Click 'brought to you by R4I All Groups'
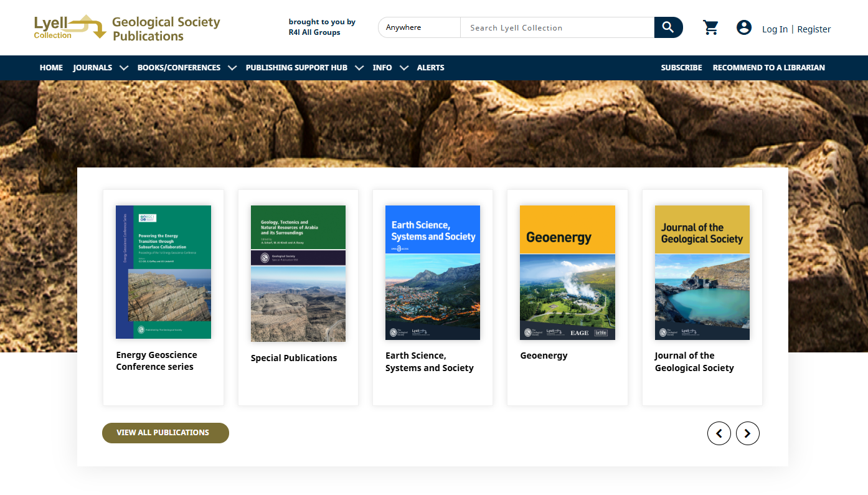The image size is (868, 495). tap(322, 27)
